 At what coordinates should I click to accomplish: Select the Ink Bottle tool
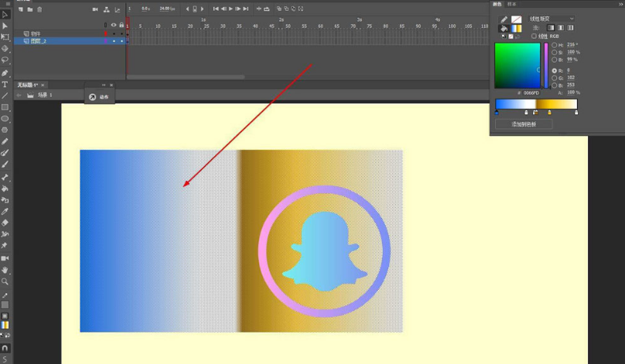pyautogui.click(x=5, y=200)
